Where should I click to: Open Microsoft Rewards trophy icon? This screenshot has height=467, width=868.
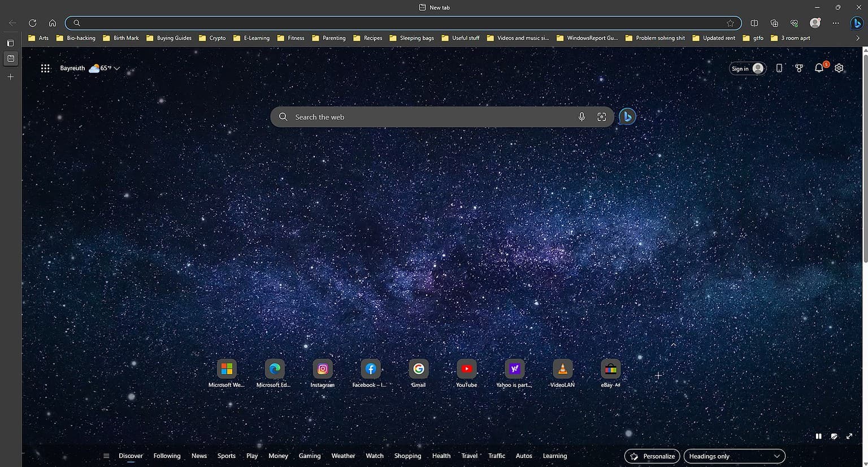799,68
